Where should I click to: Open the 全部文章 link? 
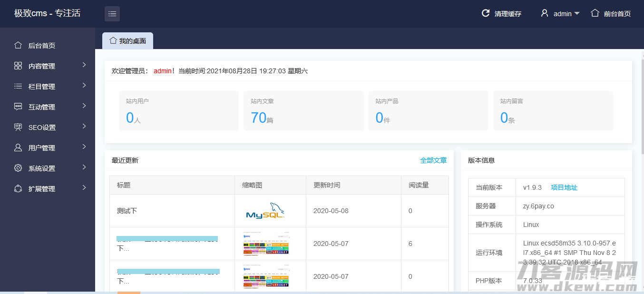pyautogui.click(x=433, y=160)
